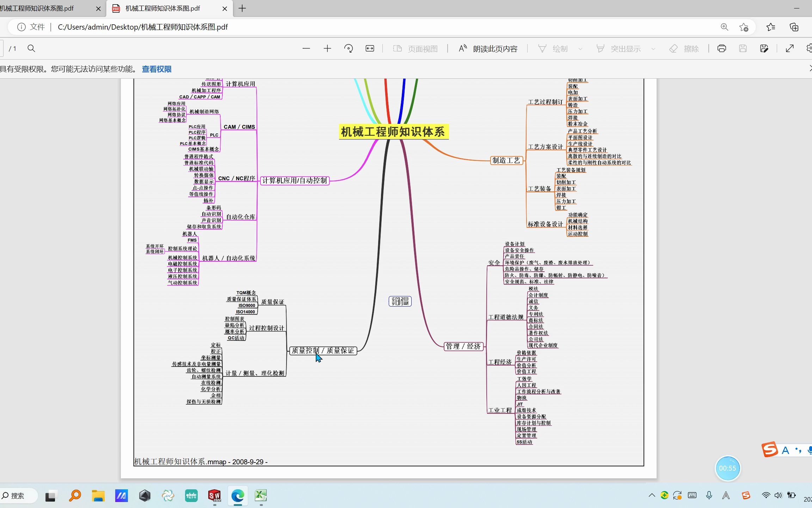Enter full screen with the expand arrows icon
Image resolution: width=812 pixels, height=508 pixels.
click(790, 49)
